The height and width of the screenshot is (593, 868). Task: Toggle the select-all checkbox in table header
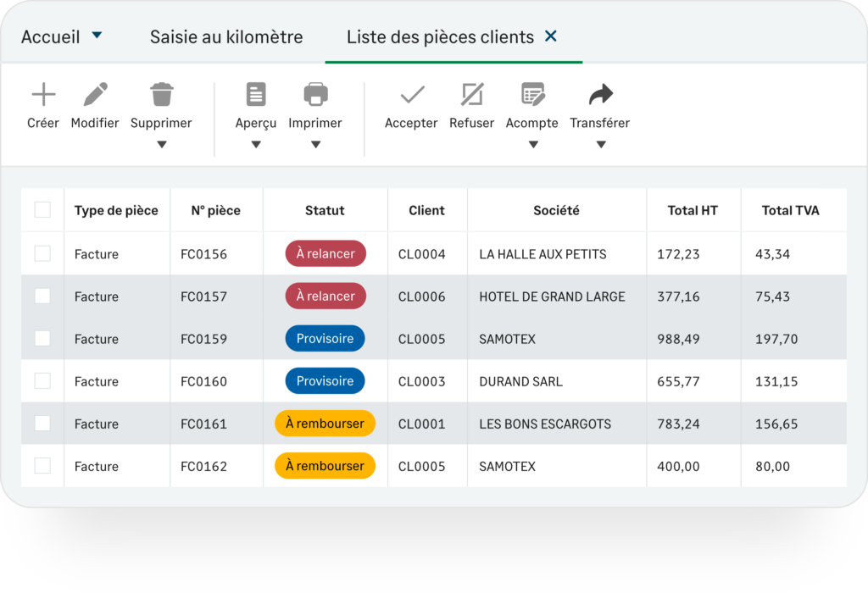pos(42,210)
